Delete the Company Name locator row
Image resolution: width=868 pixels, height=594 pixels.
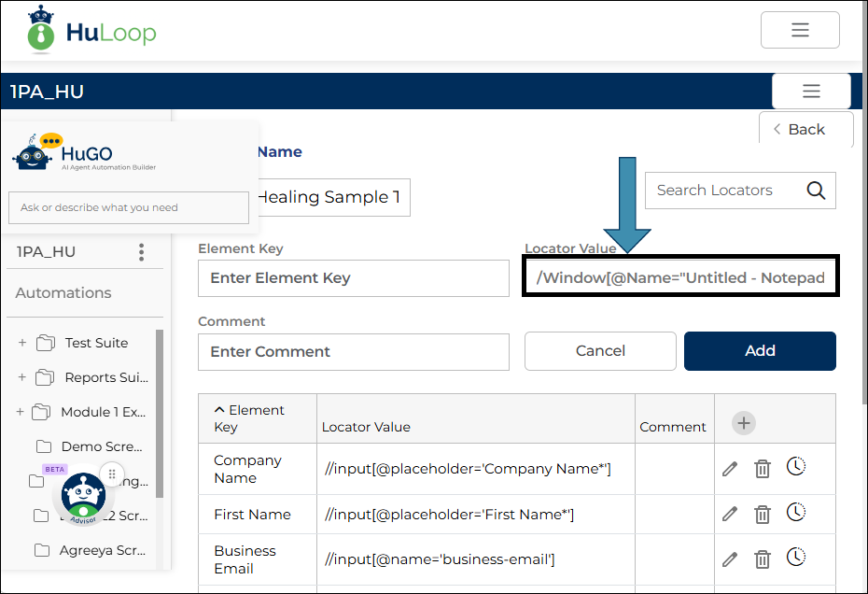763,469
